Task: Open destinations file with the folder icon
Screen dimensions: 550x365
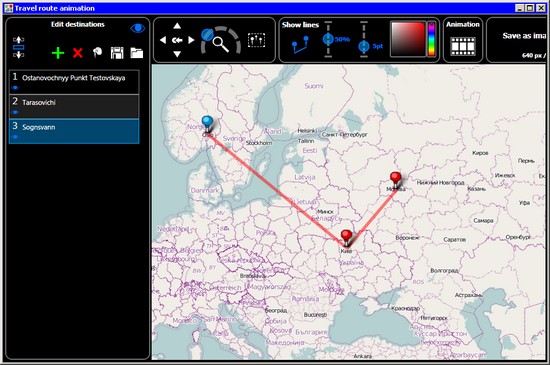Action: (137, 53)
